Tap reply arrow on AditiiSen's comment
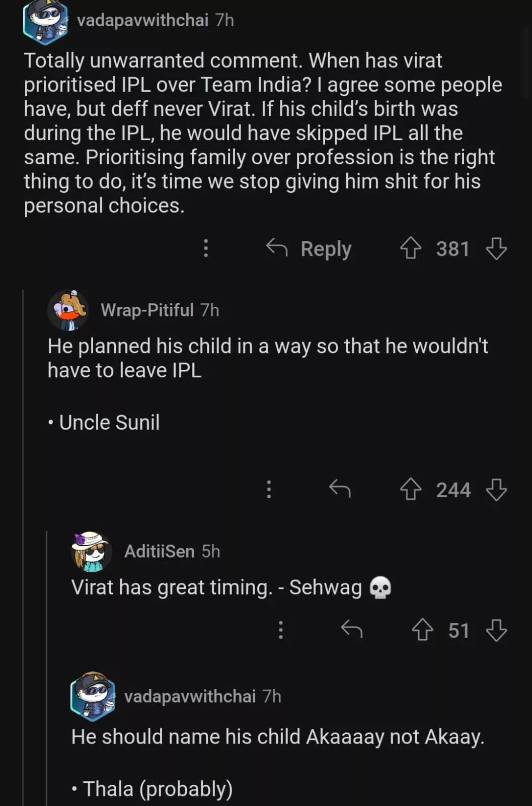 point(352,630)
